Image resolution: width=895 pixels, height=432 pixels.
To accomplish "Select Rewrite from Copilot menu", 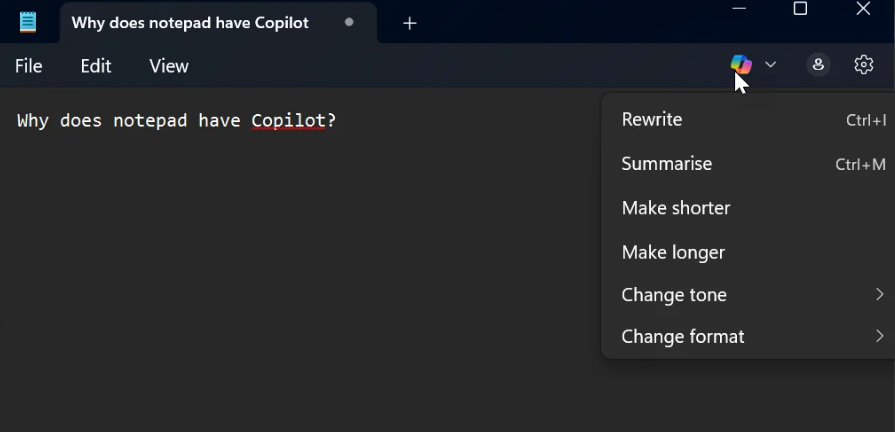I will point(652,120).
